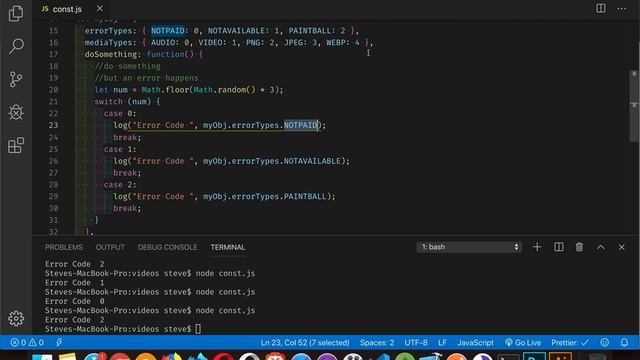
Task: Click the switch keyword on line 21
Action: (109, 102)
